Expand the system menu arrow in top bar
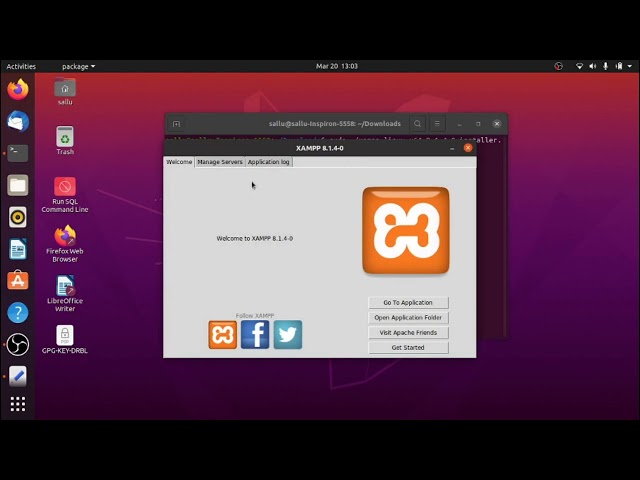640x480 pixels. tap(630, 66)
